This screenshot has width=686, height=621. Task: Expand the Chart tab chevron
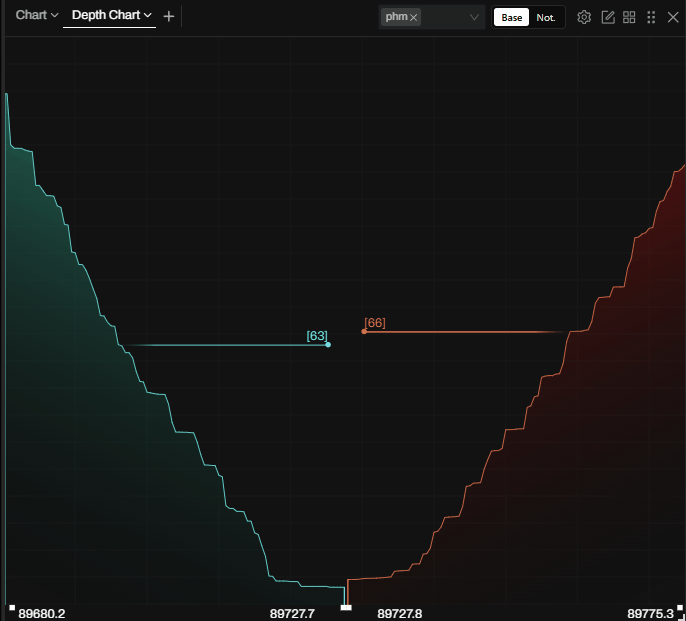[x=54, y=15]
